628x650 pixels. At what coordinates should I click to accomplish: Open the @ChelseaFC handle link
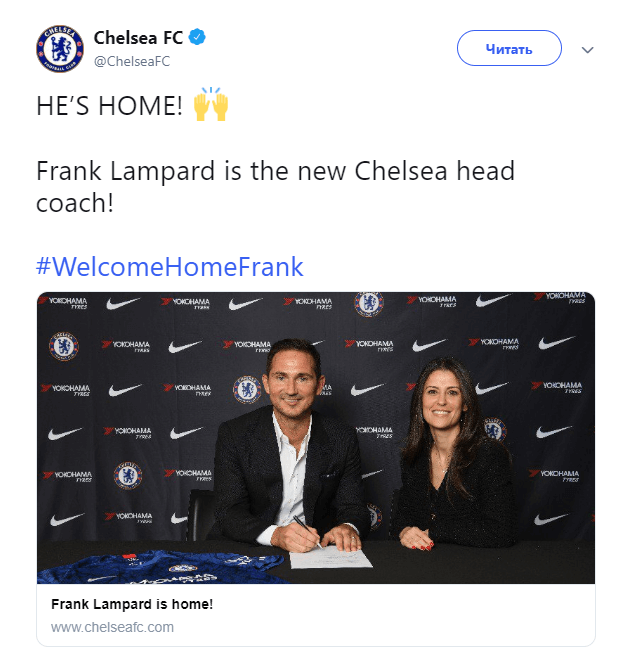[132, 61]
